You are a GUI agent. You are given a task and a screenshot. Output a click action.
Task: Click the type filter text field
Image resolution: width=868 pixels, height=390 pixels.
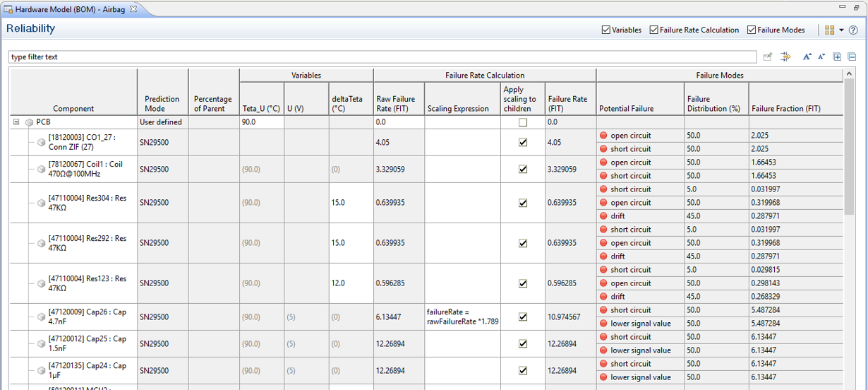click(x=381, y=57)
